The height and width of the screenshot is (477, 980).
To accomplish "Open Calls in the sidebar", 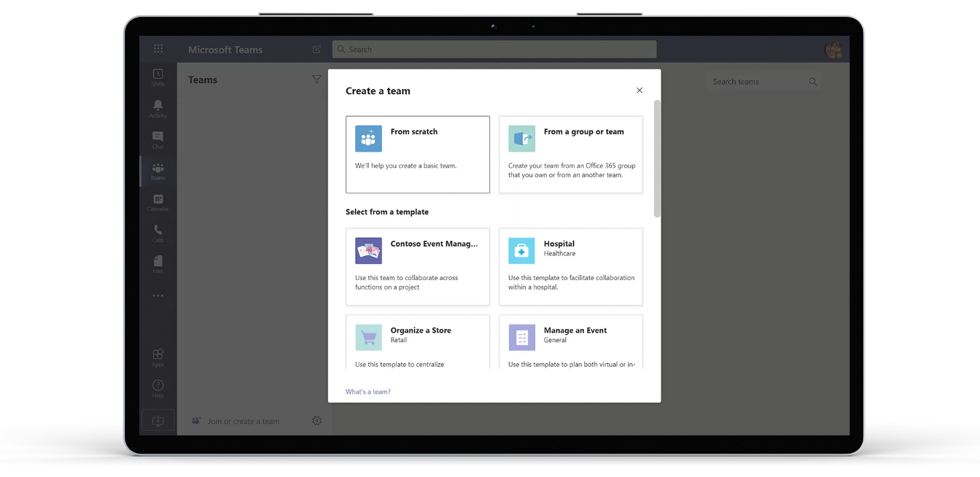I will click(x=158, y=233).
